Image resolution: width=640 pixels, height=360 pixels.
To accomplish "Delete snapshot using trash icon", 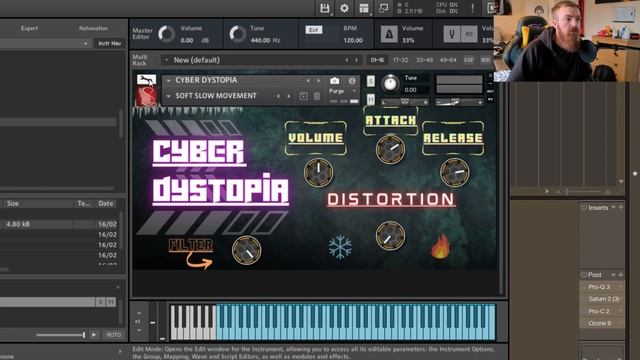I will click(x=317, y=96).
